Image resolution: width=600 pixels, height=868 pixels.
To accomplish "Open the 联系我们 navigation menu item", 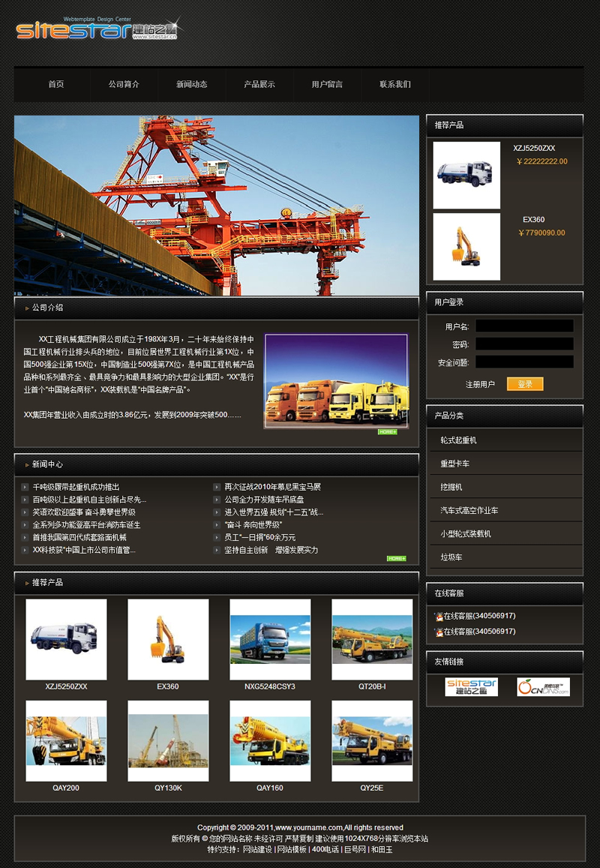I will (395, 84).
